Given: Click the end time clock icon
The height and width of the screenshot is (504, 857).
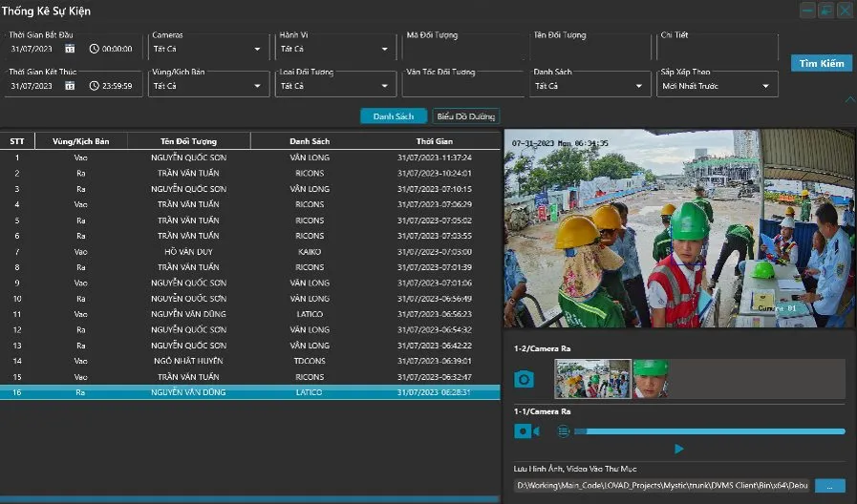Looking at the screenshot, I should (x=94, y=86).
